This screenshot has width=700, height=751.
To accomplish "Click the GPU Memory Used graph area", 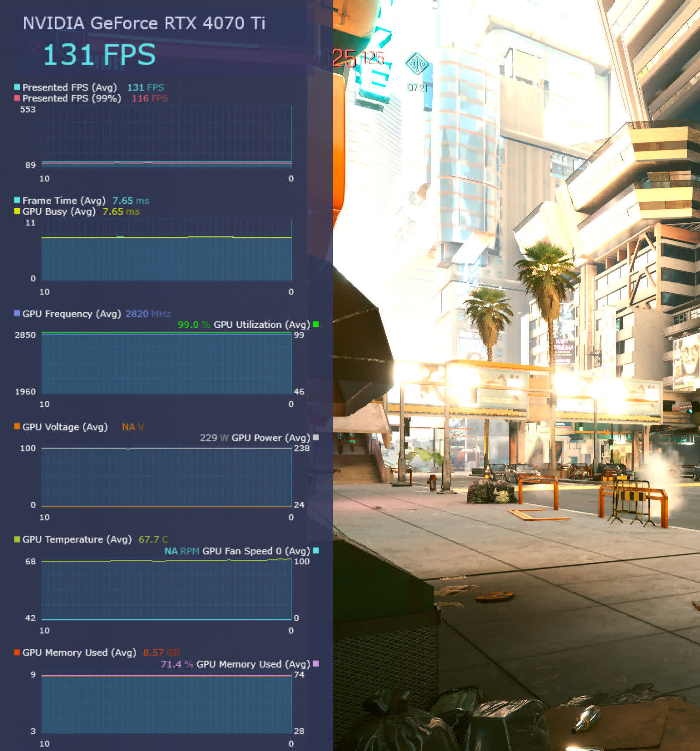I will [x=166, y=702].
